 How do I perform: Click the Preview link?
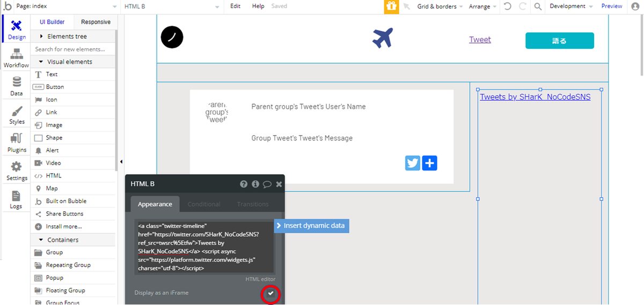click(612, 6)
